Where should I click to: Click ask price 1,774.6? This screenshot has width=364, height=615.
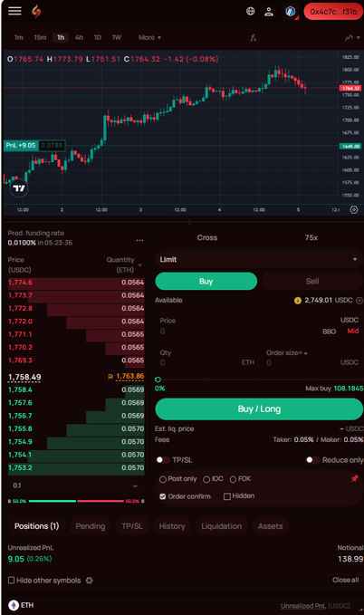pos(21,283)
